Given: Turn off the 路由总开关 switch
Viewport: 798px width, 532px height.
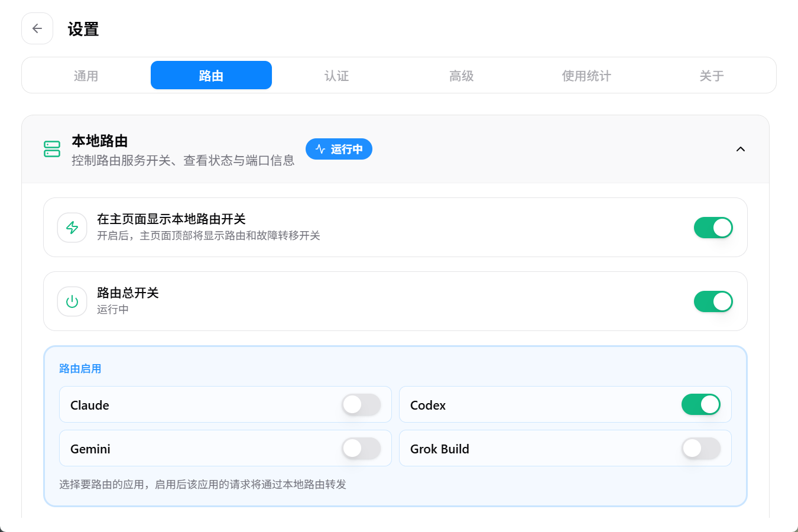Looking at the screenshot, I should (x=713, y=301).
